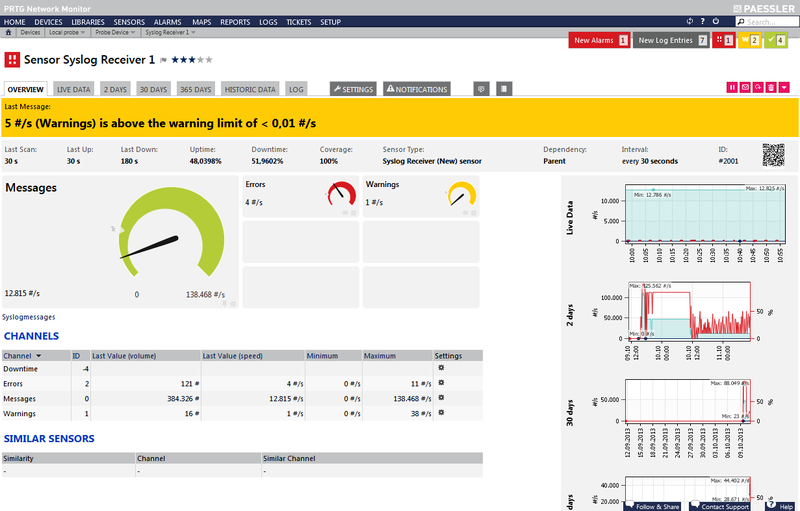Open the SENSORS menu

point(129,21)
